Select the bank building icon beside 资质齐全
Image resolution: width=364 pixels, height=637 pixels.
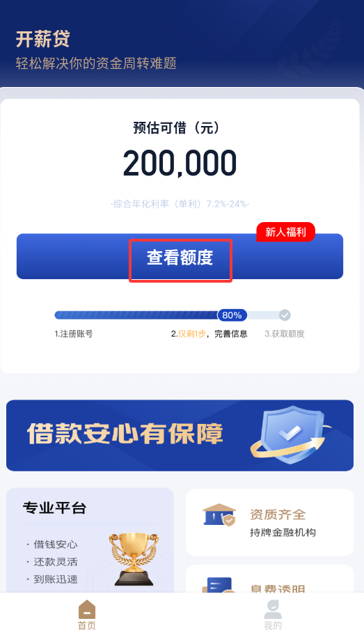coord(219,515)
